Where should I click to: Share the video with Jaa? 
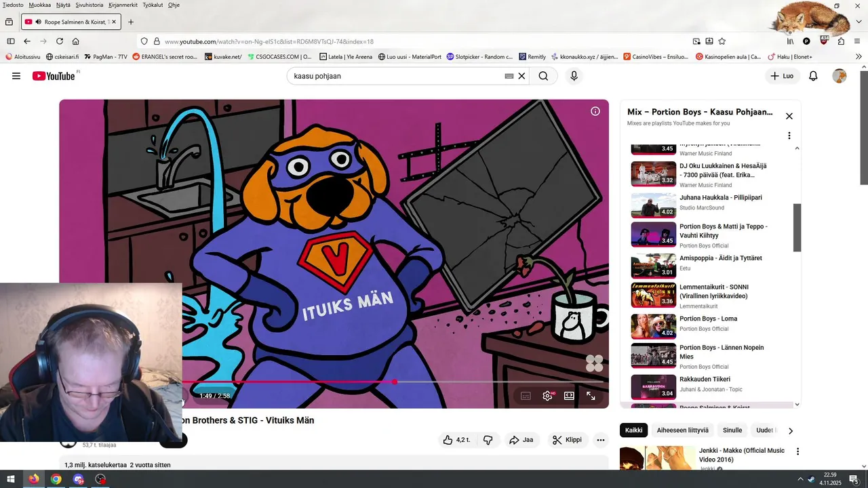[521, 440]
